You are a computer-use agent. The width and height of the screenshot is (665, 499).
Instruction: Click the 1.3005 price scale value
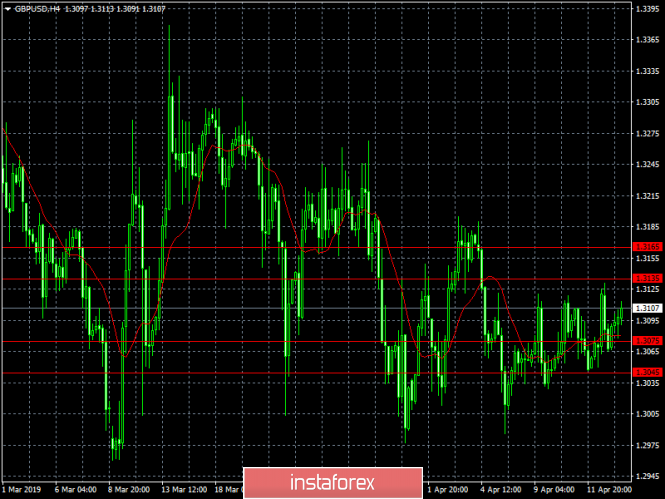tap(648, 414)
